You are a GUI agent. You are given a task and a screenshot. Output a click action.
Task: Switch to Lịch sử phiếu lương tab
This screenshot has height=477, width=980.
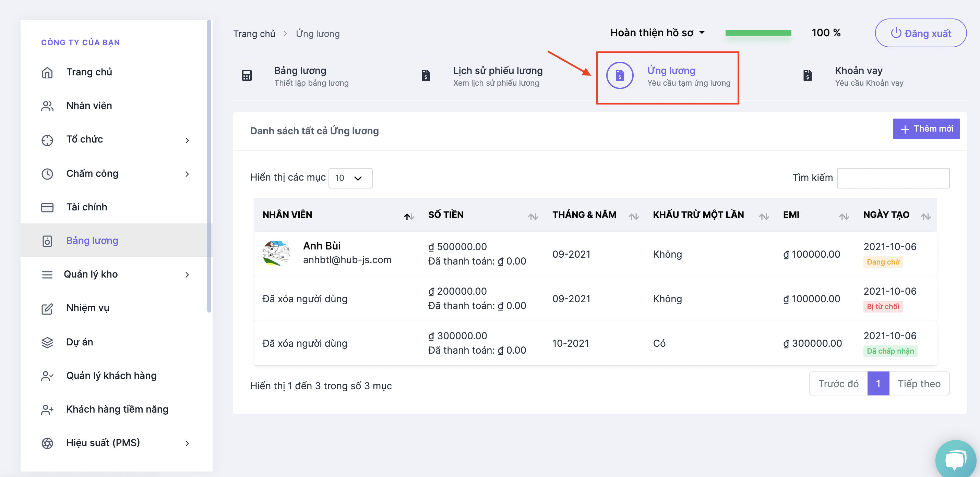(x=497, y=76)
